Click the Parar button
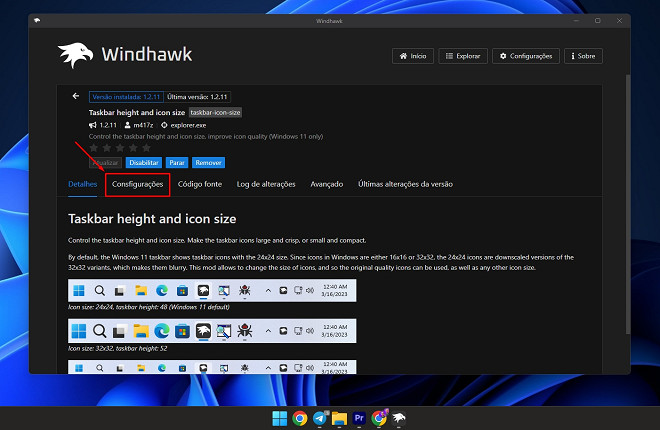This screenshot has width=660, height=430. (177, 162)
